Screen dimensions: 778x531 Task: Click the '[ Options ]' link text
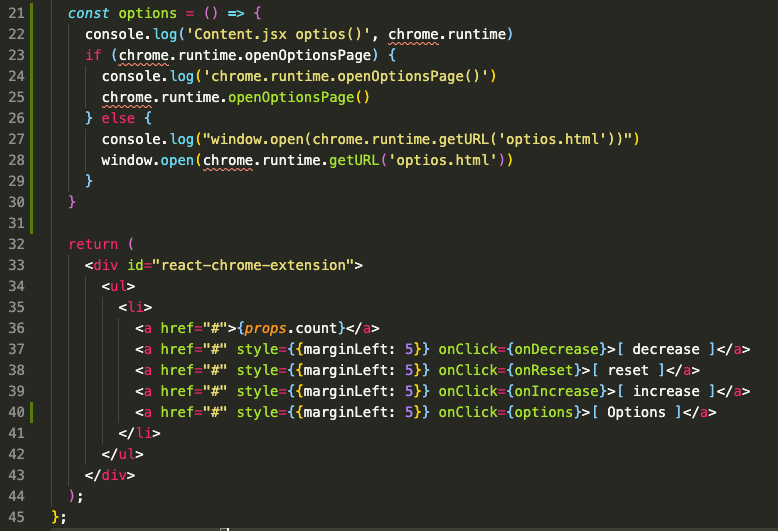(636, 412)
